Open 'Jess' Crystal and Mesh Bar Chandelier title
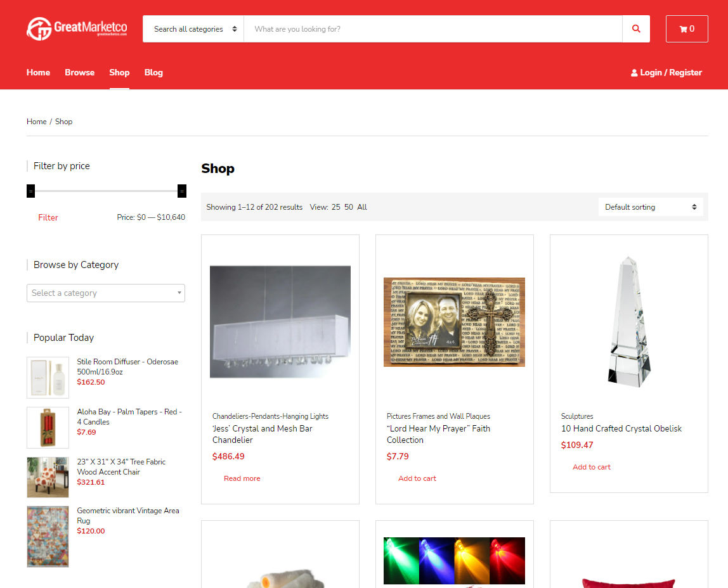Screen dimensions: 728x588 click(x=263, y=434)
